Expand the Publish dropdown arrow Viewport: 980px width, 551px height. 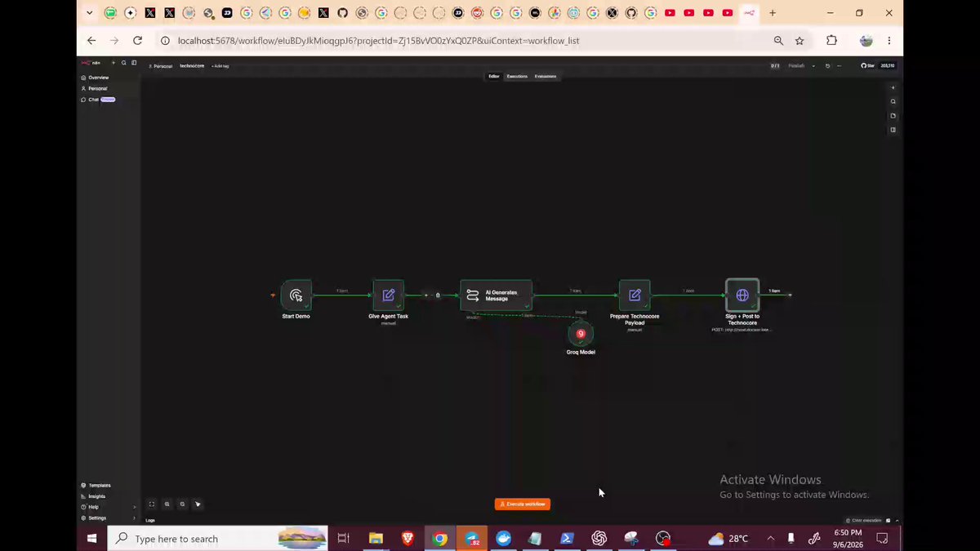pyautogui.click(x=813, y=66)
